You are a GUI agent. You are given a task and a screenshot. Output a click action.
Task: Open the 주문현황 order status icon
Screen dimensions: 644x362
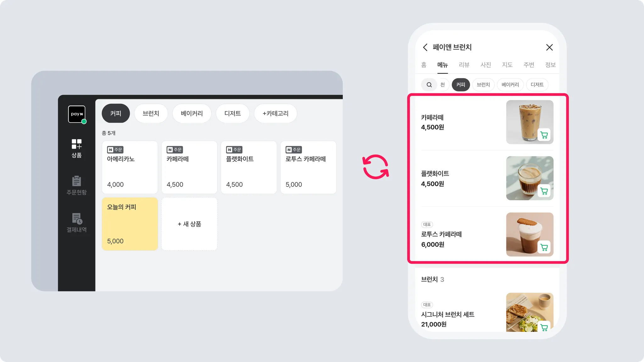(76, 185)
